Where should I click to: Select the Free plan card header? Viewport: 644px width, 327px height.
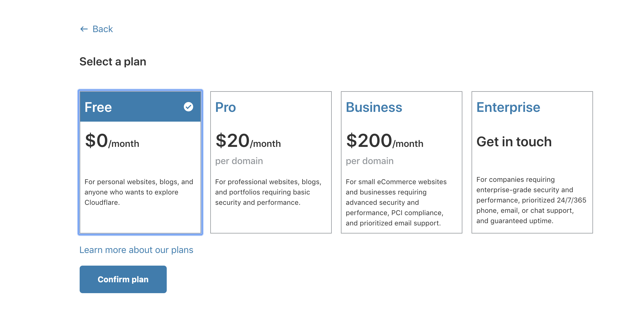140,107
